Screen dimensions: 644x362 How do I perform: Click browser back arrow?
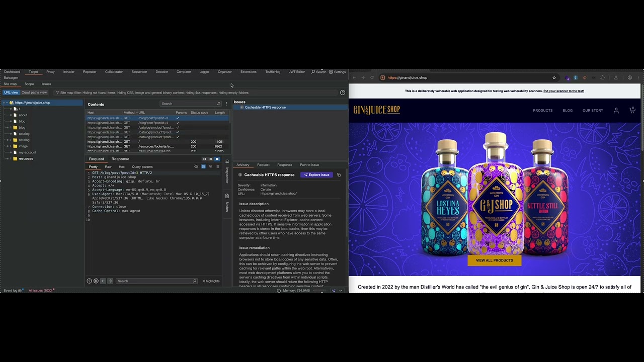pos(354,77)
